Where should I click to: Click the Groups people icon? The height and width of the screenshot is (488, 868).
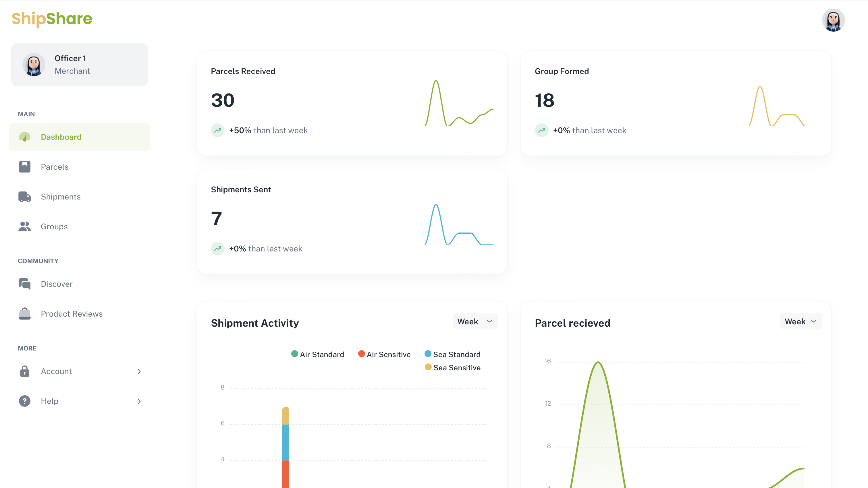pos(25,227)
